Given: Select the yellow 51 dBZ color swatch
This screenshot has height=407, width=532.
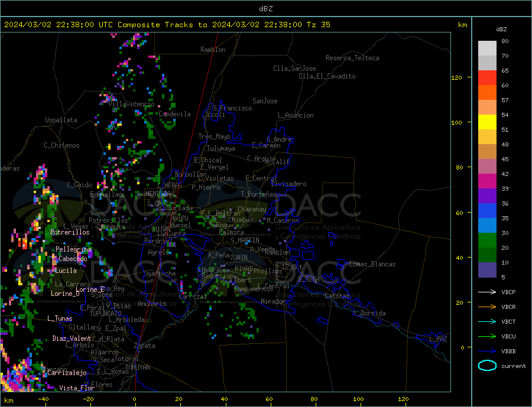Looking at the screenshot, I should coord(487,122).
